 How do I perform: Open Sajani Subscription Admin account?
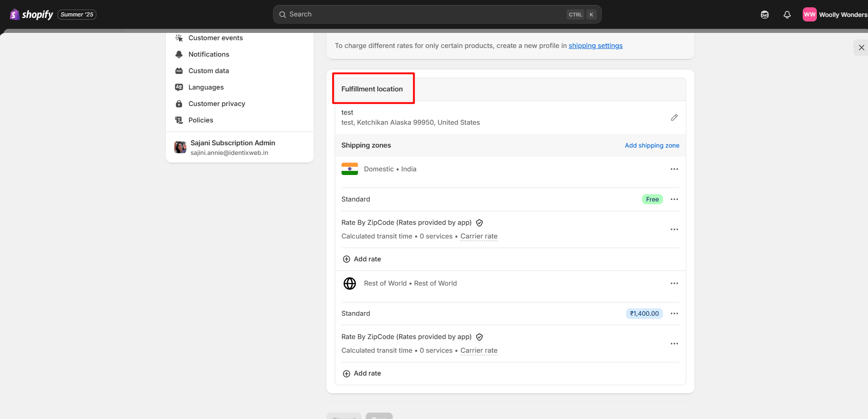(x=240, y=148)
